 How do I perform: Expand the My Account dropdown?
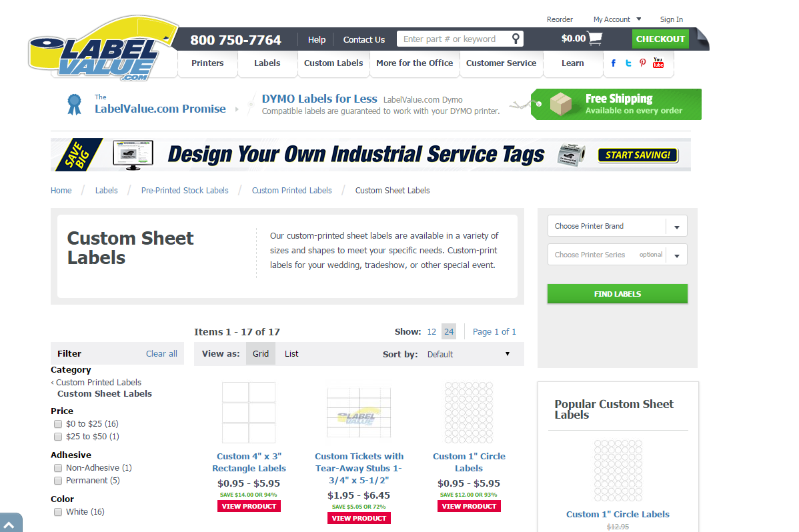coord(617,19)
